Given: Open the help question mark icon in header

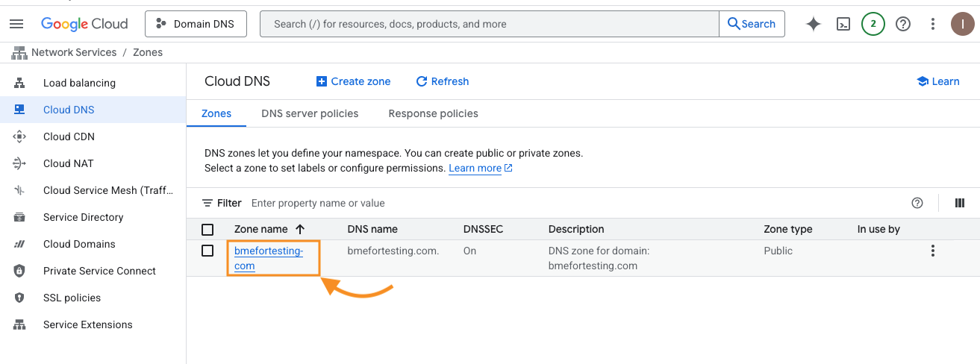Looking at the screenshot, I should coord(903,24).
